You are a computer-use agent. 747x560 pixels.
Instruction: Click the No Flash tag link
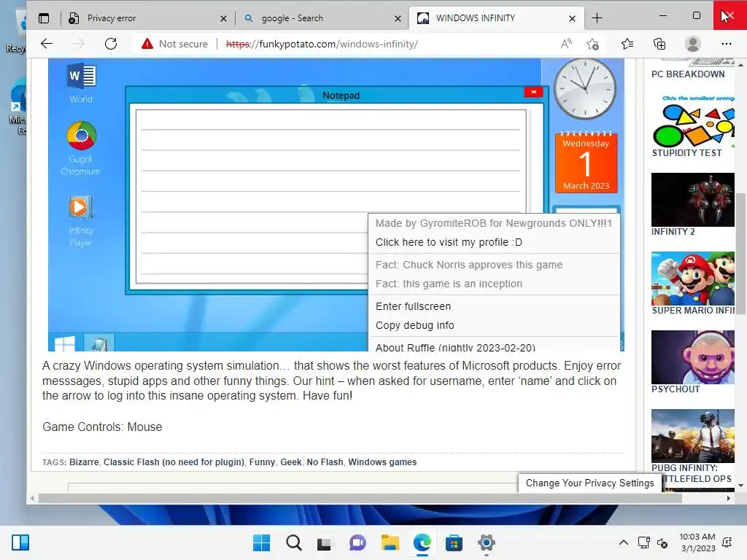point(325,462)
